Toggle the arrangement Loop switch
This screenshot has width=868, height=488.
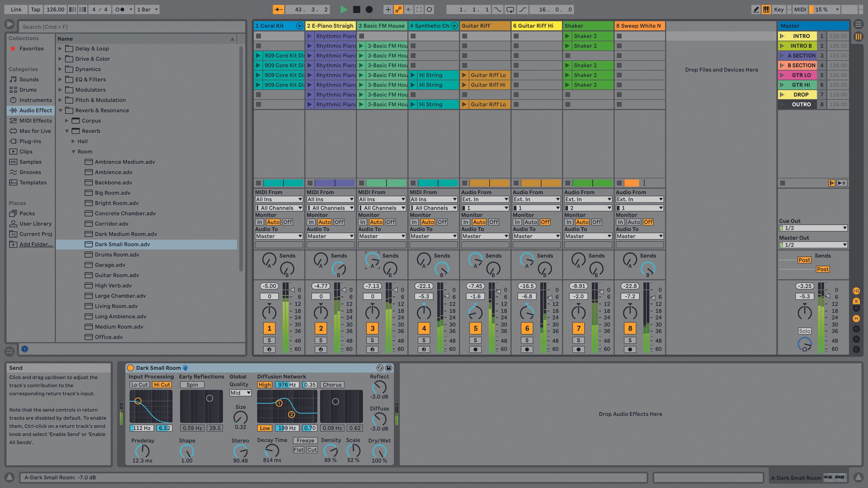tap(510, 9)
